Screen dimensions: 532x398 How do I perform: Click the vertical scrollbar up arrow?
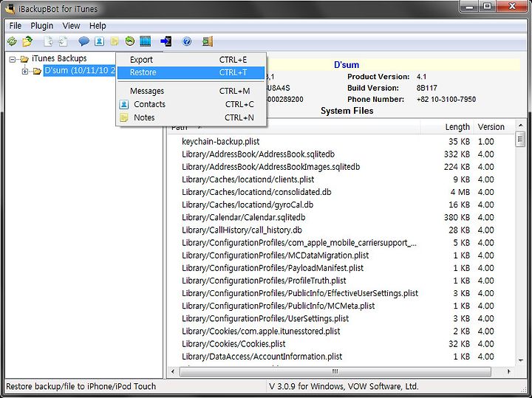pyautogui.click(x=520, y=126)
